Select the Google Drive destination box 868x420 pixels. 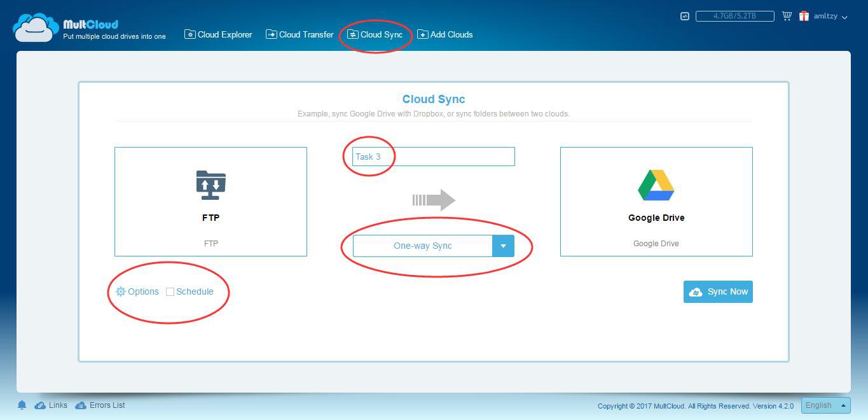[656, 202]
